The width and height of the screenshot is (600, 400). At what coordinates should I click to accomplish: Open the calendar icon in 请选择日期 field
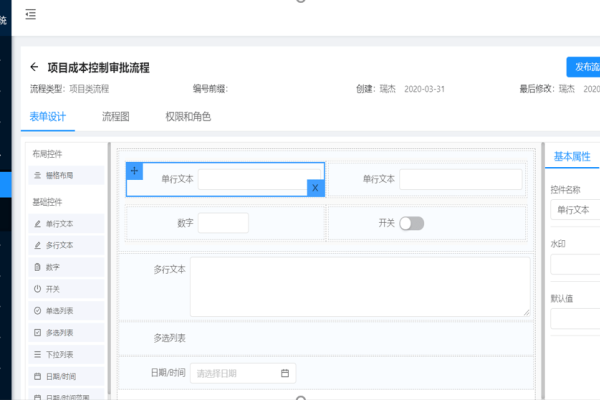point(285,373)
